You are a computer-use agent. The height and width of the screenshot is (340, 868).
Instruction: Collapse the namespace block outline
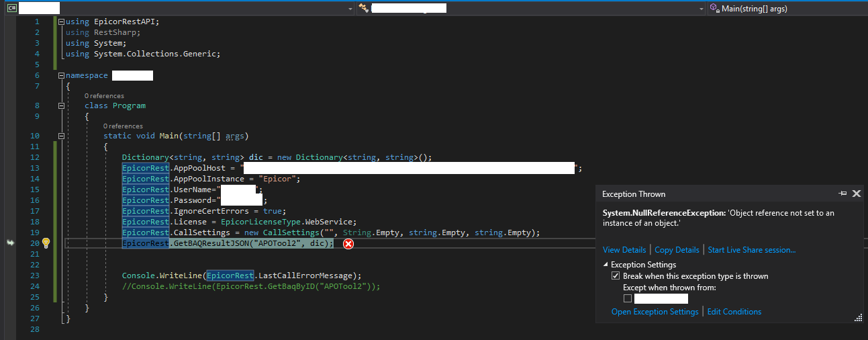click(62, 76)
